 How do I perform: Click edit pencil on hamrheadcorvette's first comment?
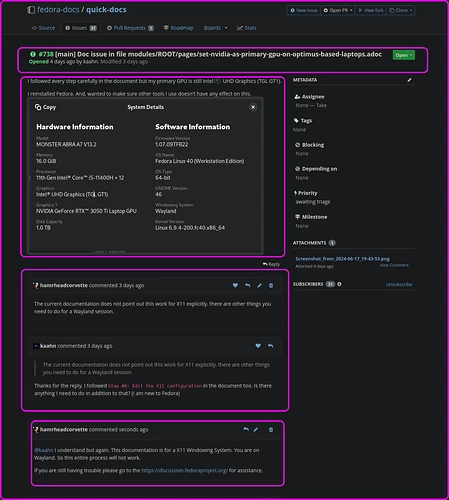pos(259,285)
